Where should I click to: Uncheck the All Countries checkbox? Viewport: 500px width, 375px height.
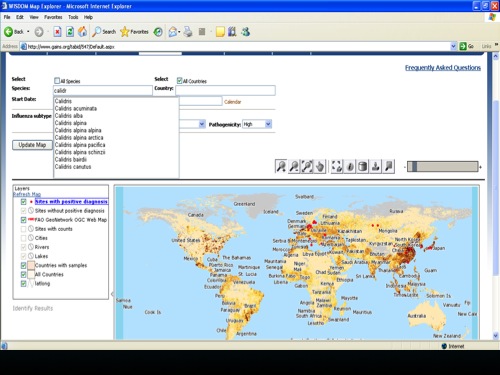click(x=179, y=81)
